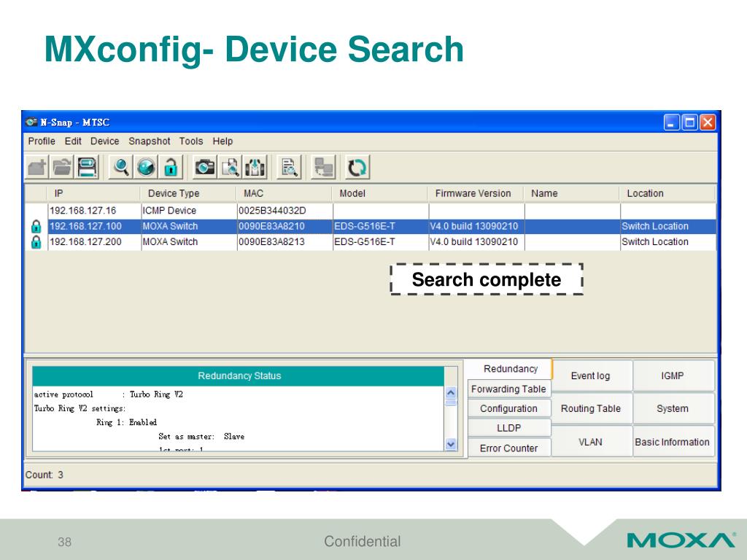
Task: Sort by the IP column header
Action: click(x=93, y=193)
